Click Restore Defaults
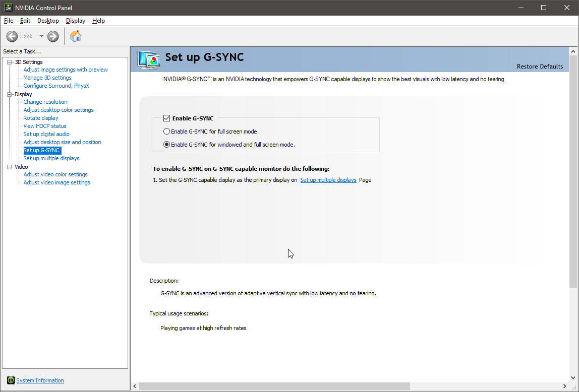579x392 pixels. pyautogui.click(x=540, y=67)
